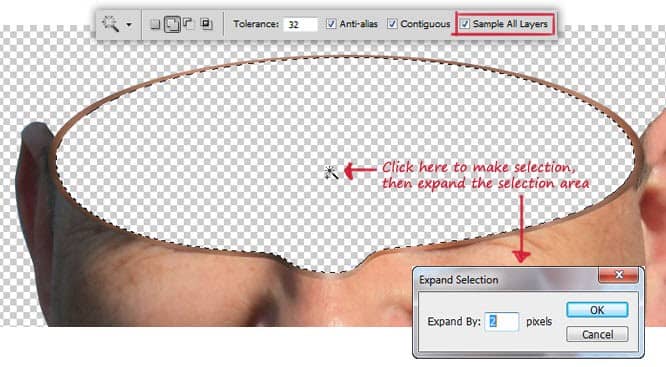The width and height of the screenshot is (666, 367).
Task: Cancel the Expand Selection dialog
Action: click(597, 334)
